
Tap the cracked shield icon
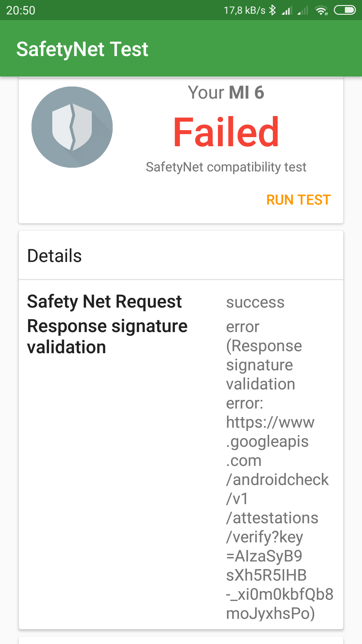72,127
